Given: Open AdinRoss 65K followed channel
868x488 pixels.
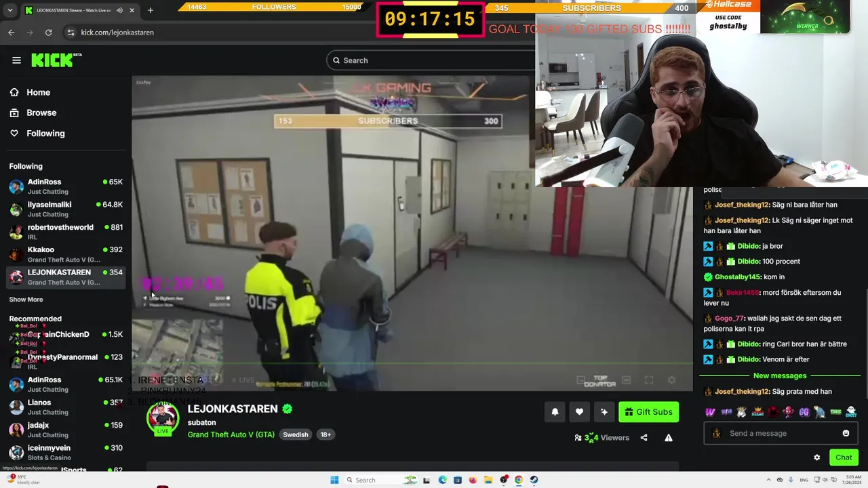Looking at the screenshot, I should click(x=66, y=186).
